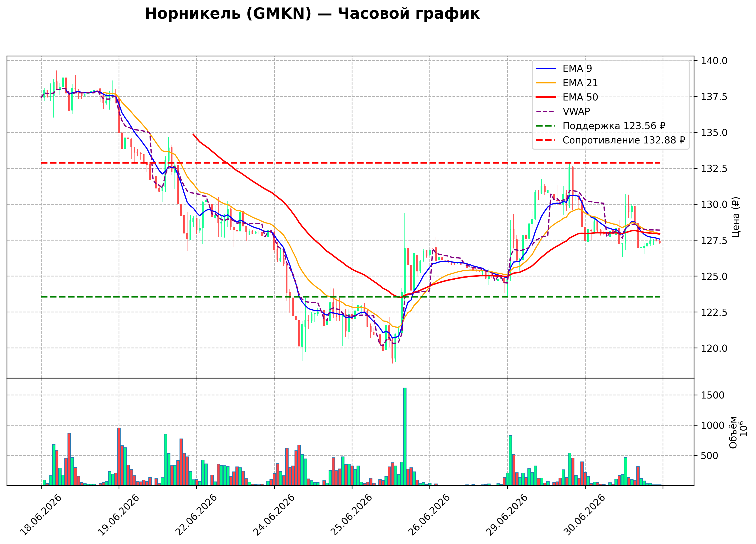
Task: Click the 122.5 price axis label
Action: (x=714, y=312)
